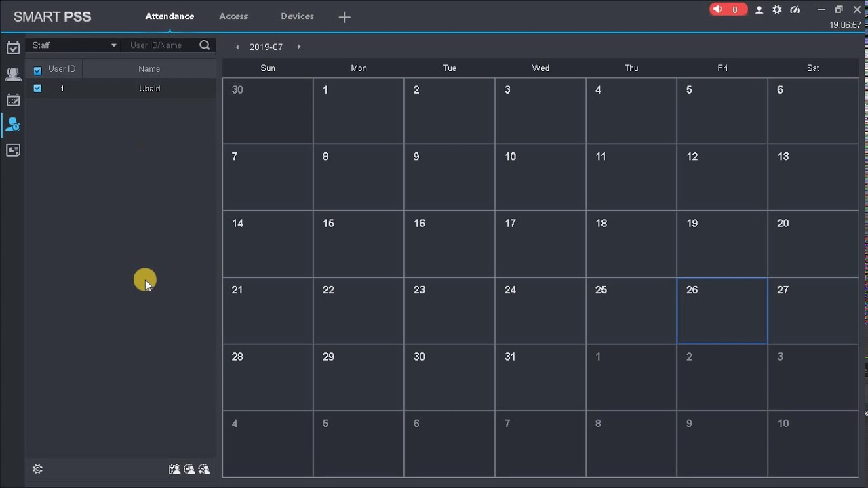This screenshot has width=868, height=488.
Task: Select July 26 in the calendar
Action: click(x=722, y=310)
